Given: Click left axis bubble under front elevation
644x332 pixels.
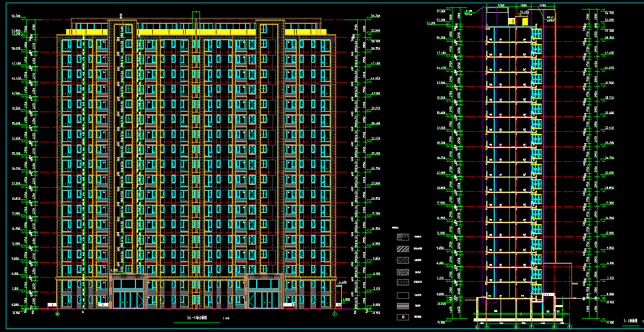Looking at the screenshot, I should [58, 313].
